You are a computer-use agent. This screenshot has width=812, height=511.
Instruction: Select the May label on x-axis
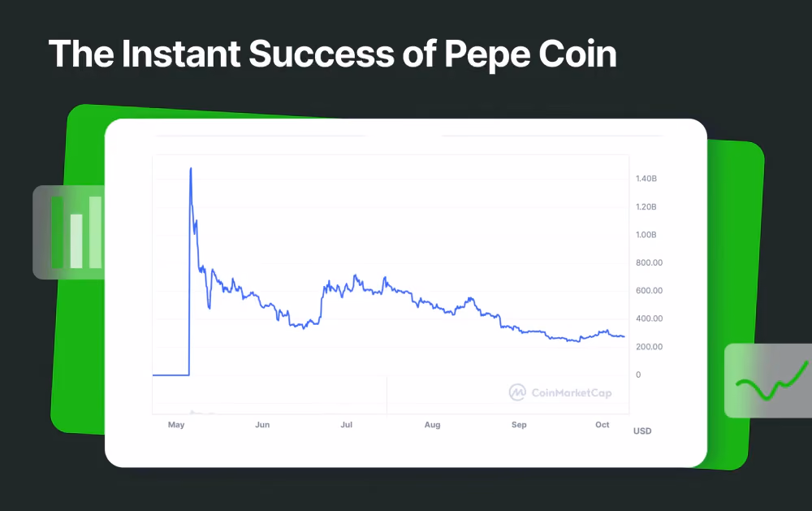(x=176, y=424)
